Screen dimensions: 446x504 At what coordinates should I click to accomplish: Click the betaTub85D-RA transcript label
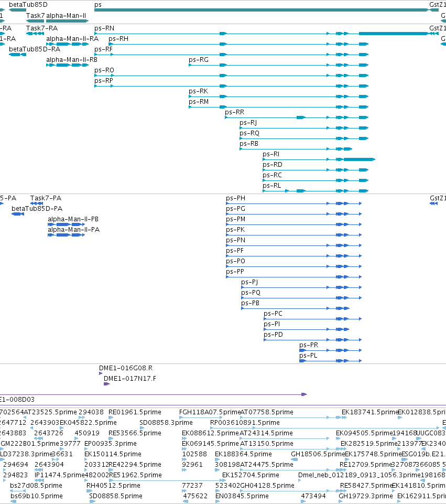click(35, 49)
